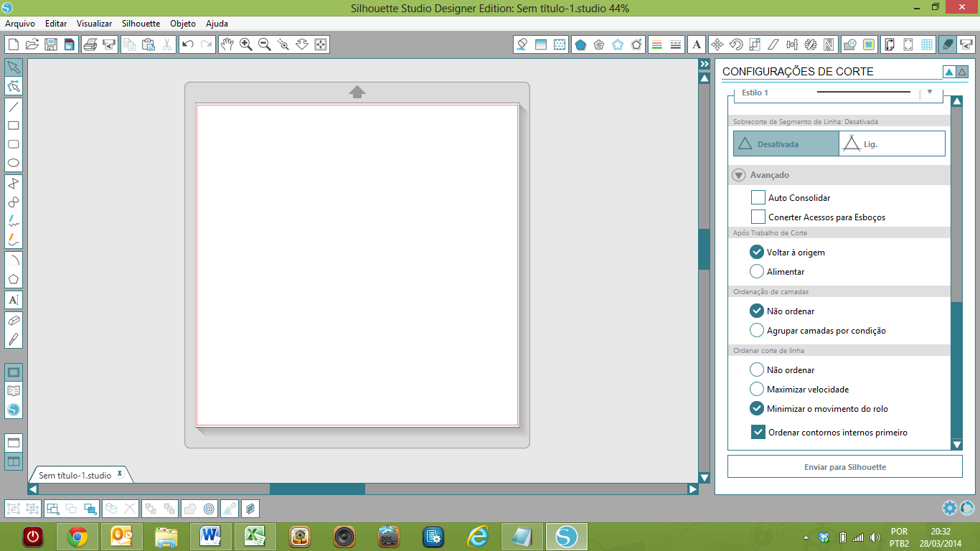The height and width of the screenshot is (551, 980).
Task: Uncheck Ordenar contornos internos primeiro
Action: (758, 432)
